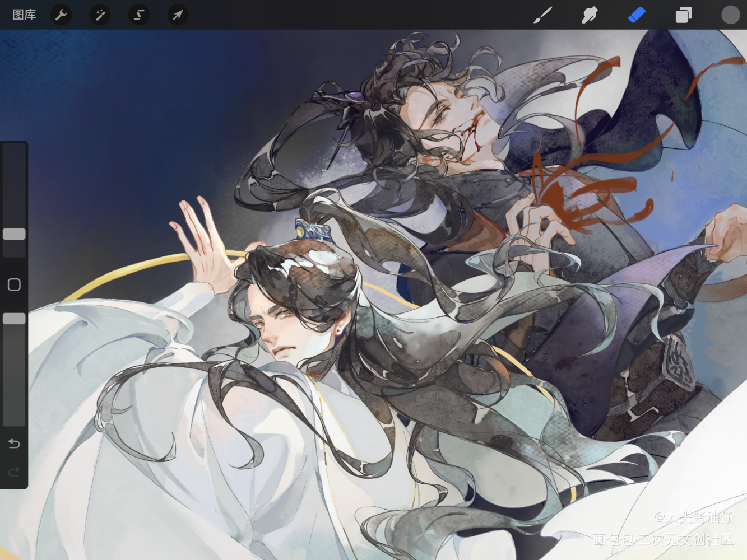Open the color picker circle
Screen dimensions: 747x560
(x=730, y=15)
